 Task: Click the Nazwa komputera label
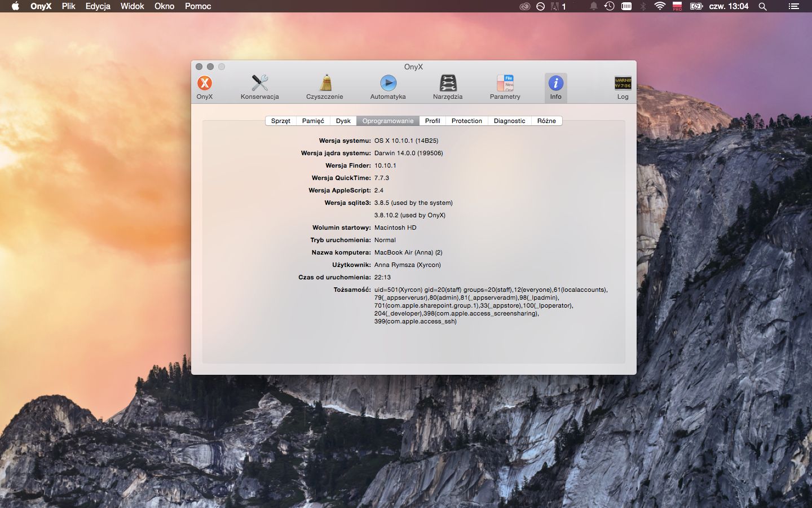click(x=342, y=252)
